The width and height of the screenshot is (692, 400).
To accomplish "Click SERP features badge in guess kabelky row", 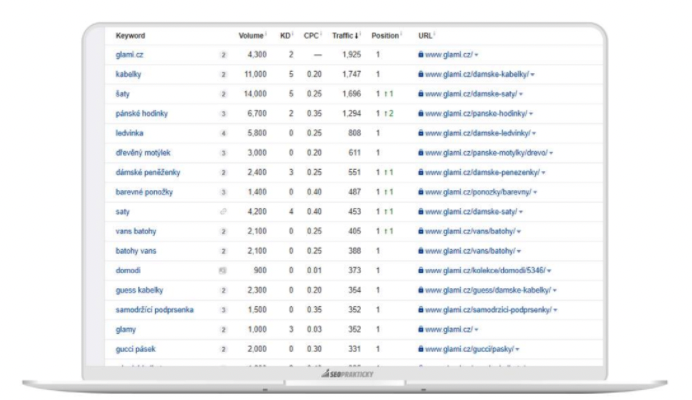I will [x=223, y=291].
